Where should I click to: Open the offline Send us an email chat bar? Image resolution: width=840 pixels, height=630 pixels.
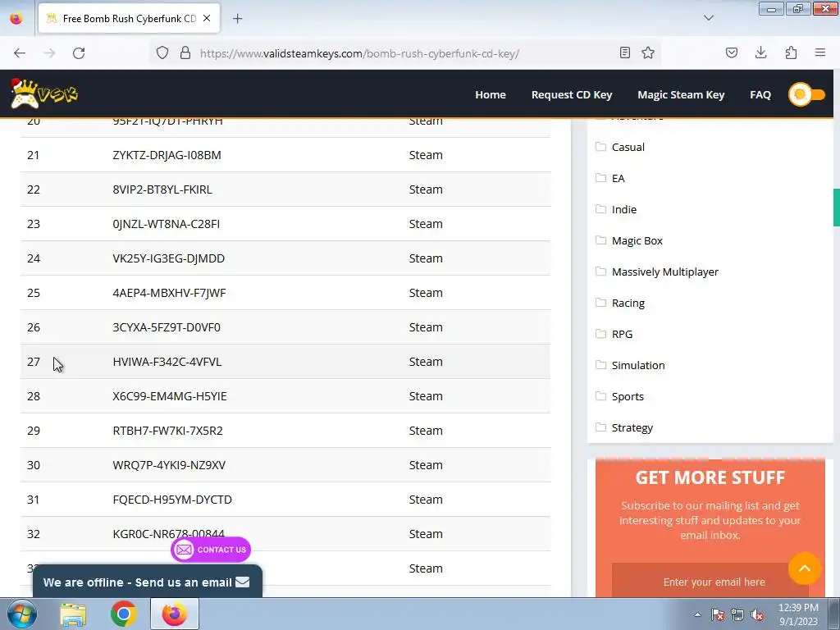click(148, 582)
